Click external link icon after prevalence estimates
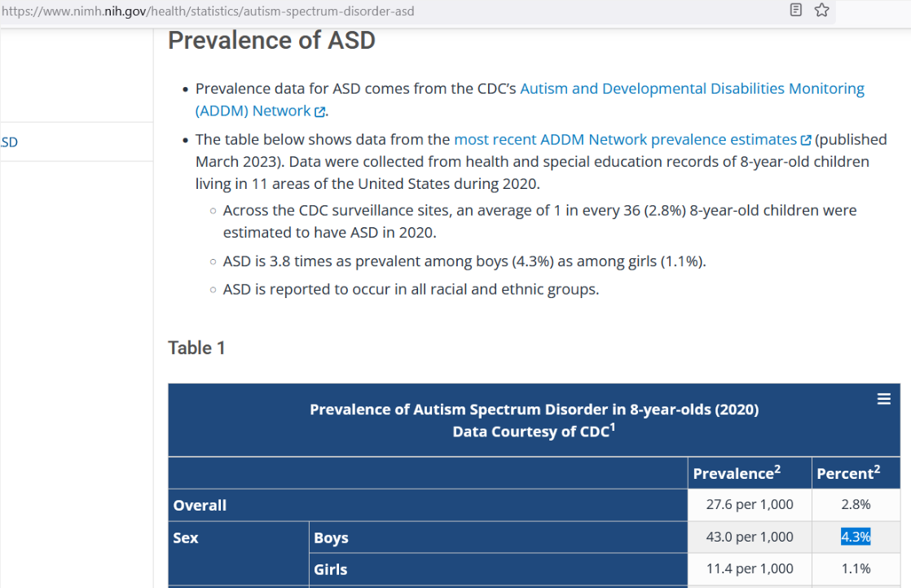The image size is (911, 588). coord(806,140)
